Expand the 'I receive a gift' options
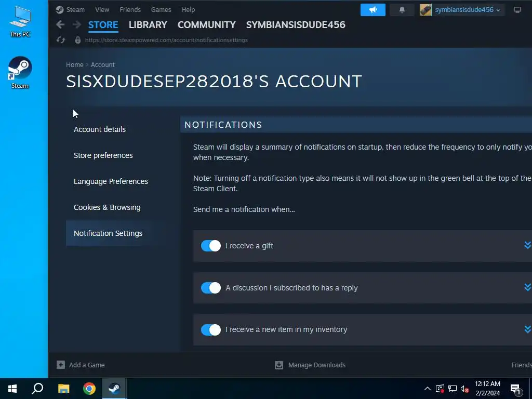This screenshot has height=399, width=532. tap(528, 245)
